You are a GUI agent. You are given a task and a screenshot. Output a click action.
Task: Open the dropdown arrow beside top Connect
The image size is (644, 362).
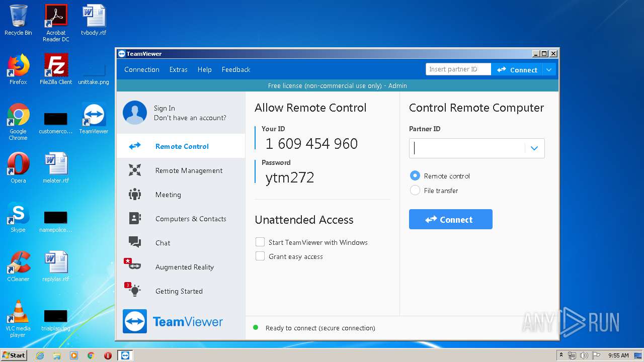pyautogui.click(x=549, y=70)
